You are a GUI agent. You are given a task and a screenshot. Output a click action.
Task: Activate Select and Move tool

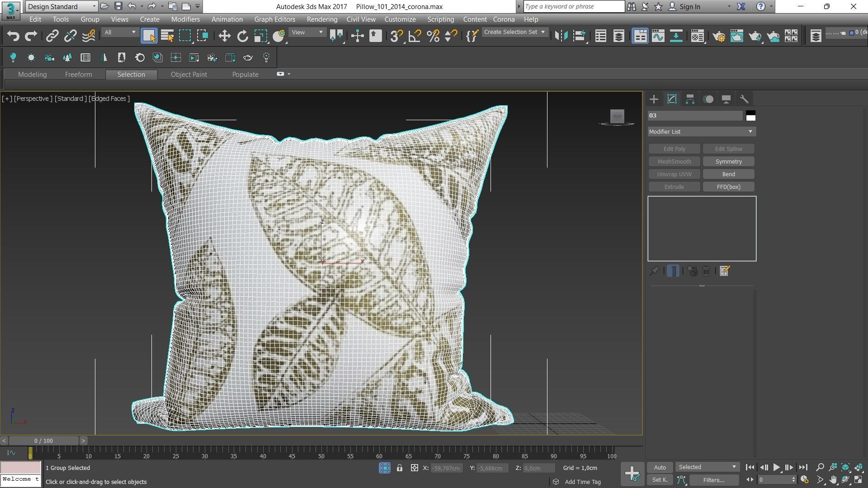coord(224,36)
